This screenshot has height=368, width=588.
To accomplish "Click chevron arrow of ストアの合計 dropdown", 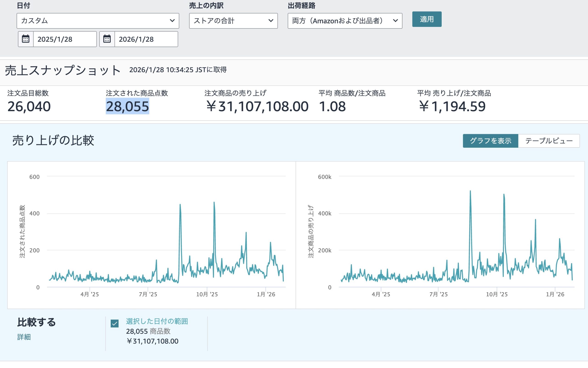I will point(271,21).
